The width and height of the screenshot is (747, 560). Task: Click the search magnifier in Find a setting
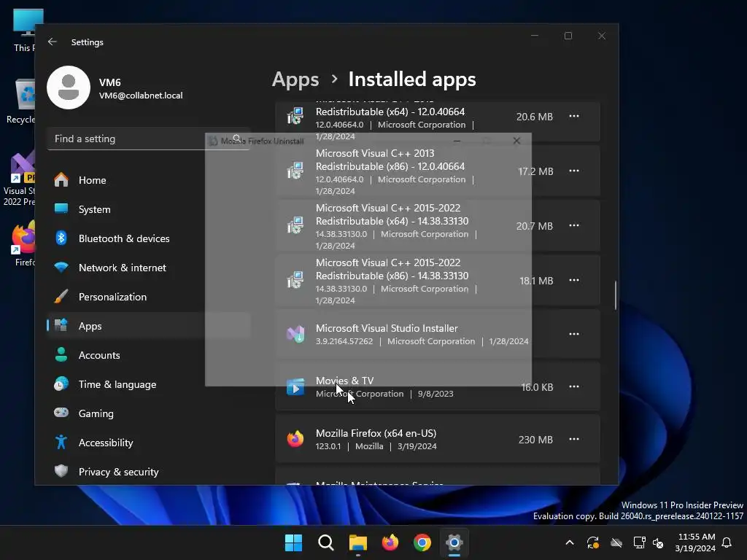(237, 139)
